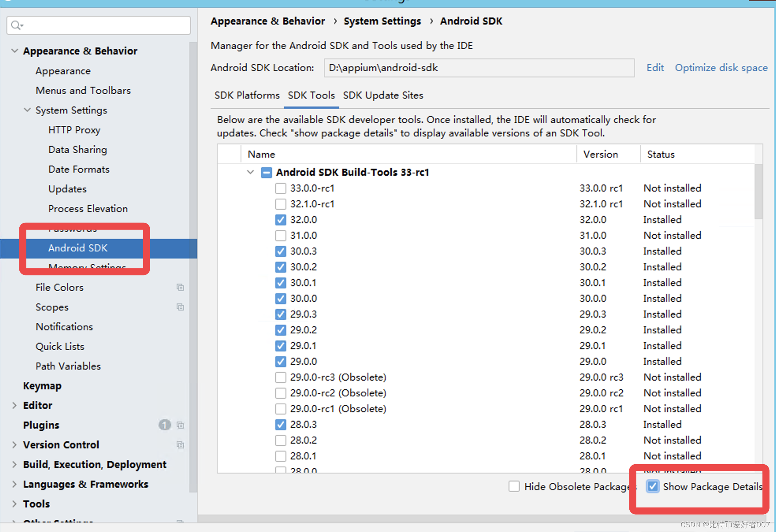
Task: Expand Build, Execution, Deployment section
Action: (x=15, y=464)
